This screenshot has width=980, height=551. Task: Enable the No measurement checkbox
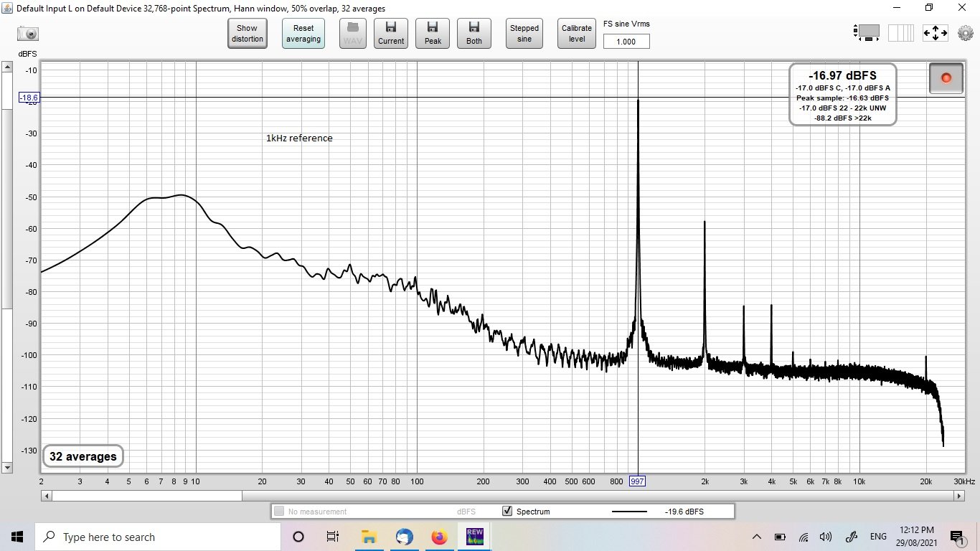(279, 512)
